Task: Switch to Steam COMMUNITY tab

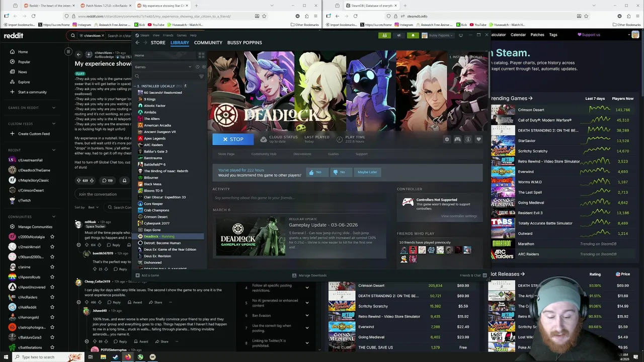Action: click(208, 43)
